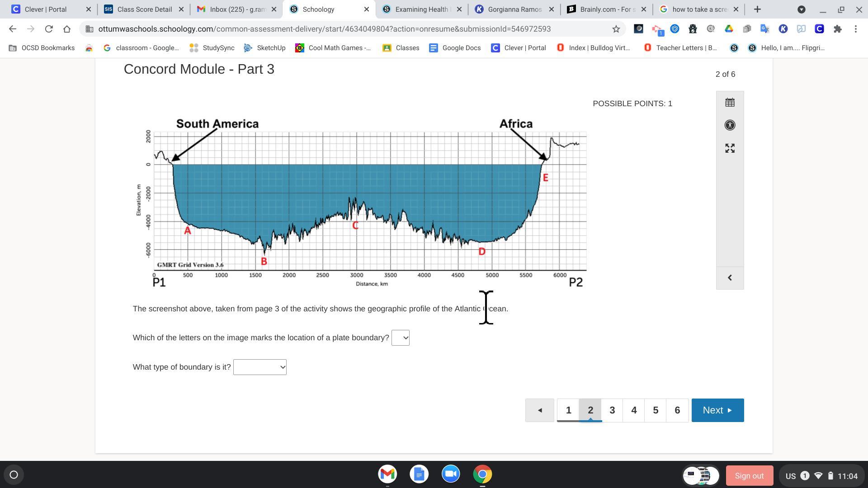Open the StudySync bookmark
Viewport: 868px width, 488px height.
point(212,48)
